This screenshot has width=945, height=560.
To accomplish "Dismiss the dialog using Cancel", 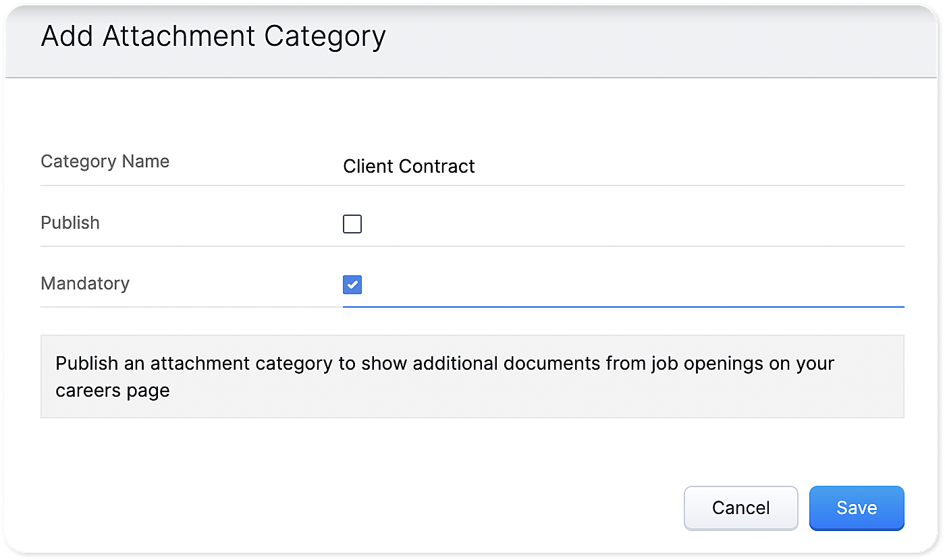I will (x=740, y=507).
